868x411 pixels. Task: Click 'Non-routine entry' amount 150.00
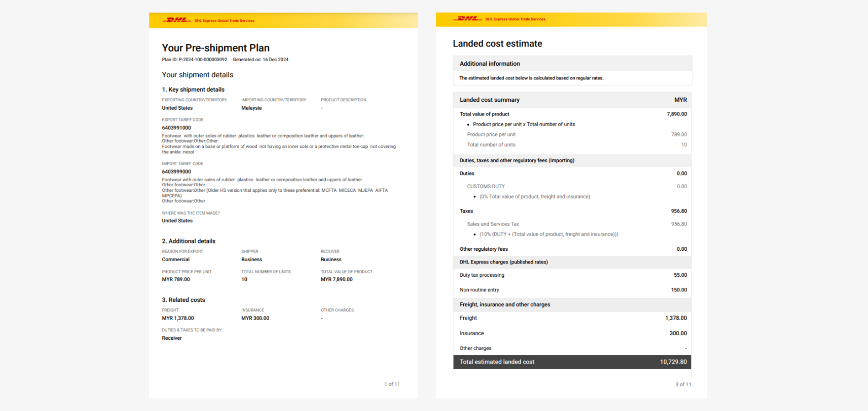coord(679,290)
